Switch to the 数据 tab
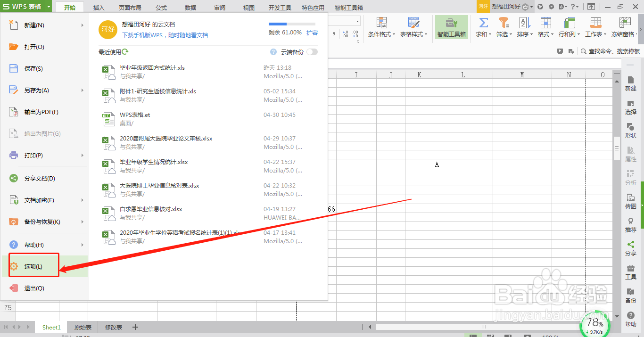The width and height of the screenshot is (644, 337). pyautogui.click(x=190, y=8)
